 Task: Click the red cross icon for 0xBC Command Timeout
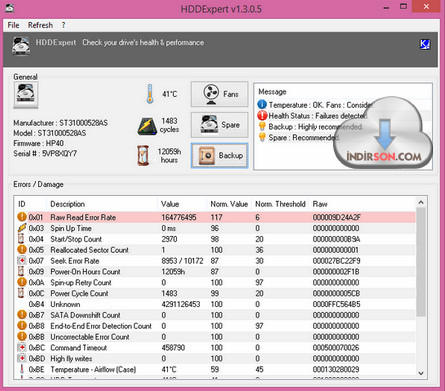point(21,348)
